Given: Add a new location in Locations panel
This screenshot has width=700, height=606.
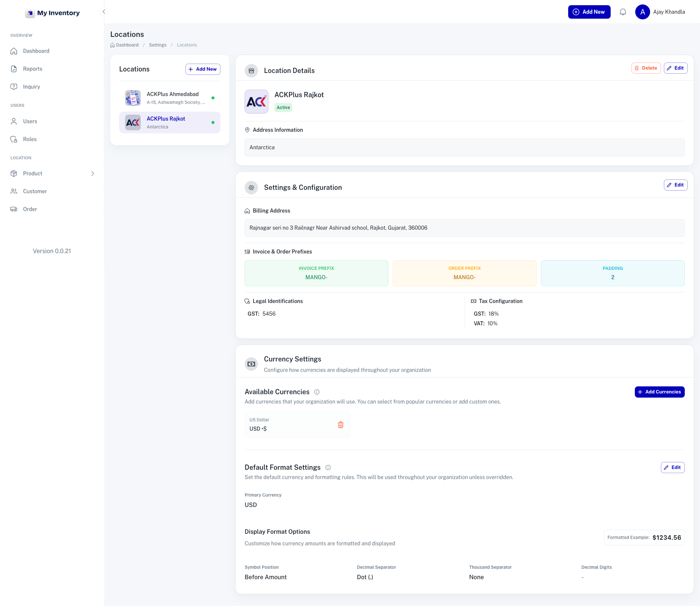Looking at the screenshot, I should 203,69.
